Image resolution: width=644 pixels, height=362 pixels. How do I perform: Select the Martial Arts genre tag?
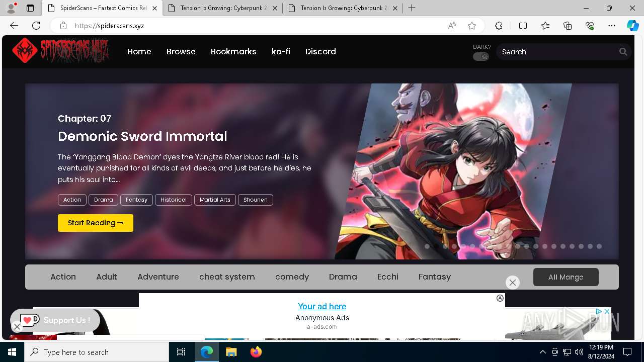pos(215,200)
